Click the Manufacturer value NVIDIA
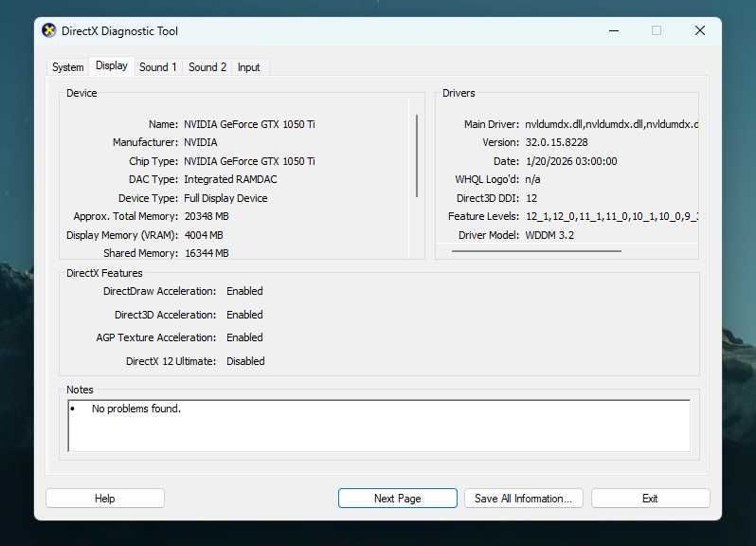 [201, 142]
